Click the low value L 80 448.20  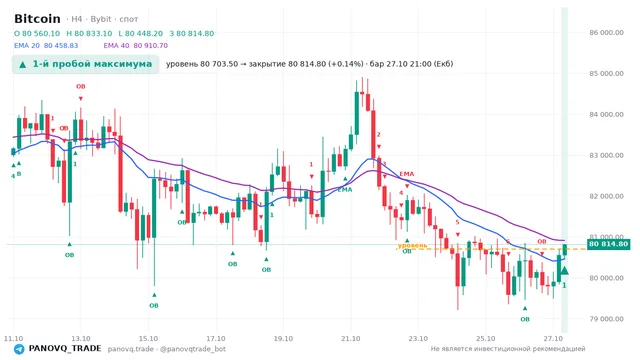pyautogui.click(x=141, y=33)
